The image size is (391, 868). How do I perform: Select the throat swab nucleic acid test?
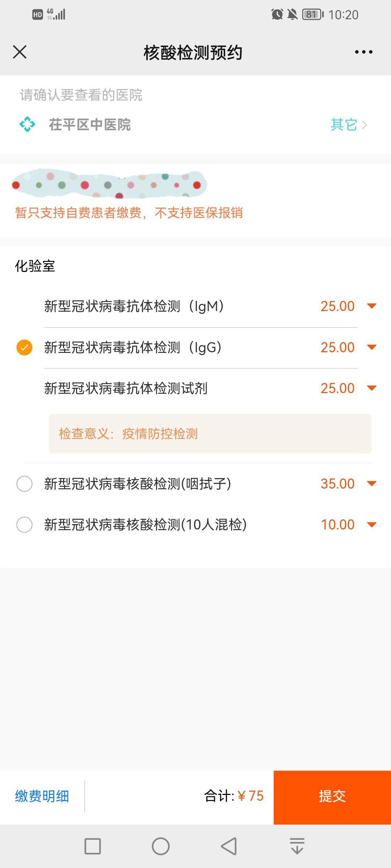tap(25, 484)
